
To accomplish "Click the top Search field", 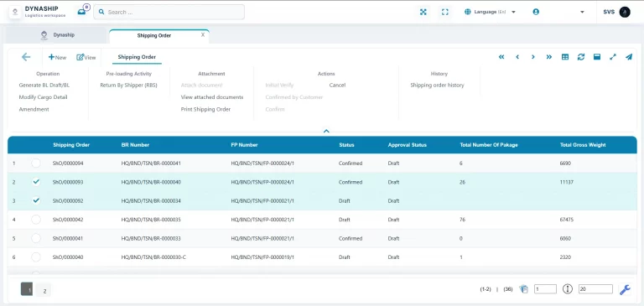I will (169, 12).
